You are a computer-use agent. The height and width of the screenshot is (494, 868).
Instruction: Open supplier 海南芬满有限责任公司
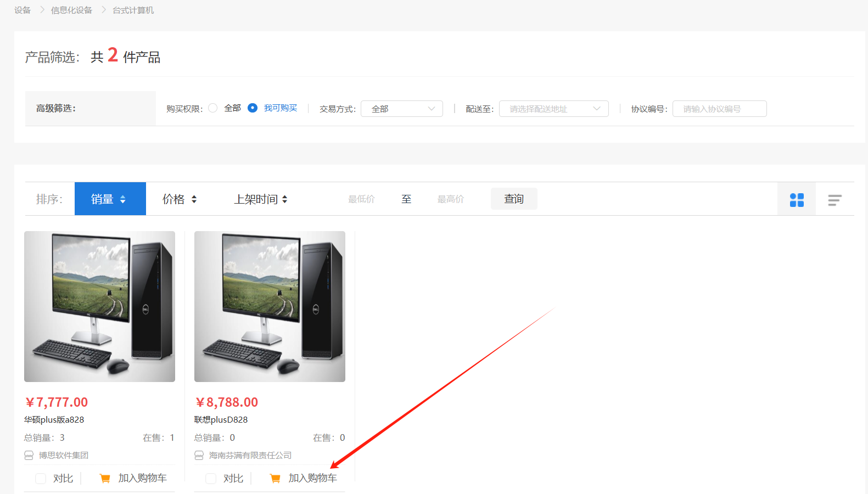click(x=250, y=456)
